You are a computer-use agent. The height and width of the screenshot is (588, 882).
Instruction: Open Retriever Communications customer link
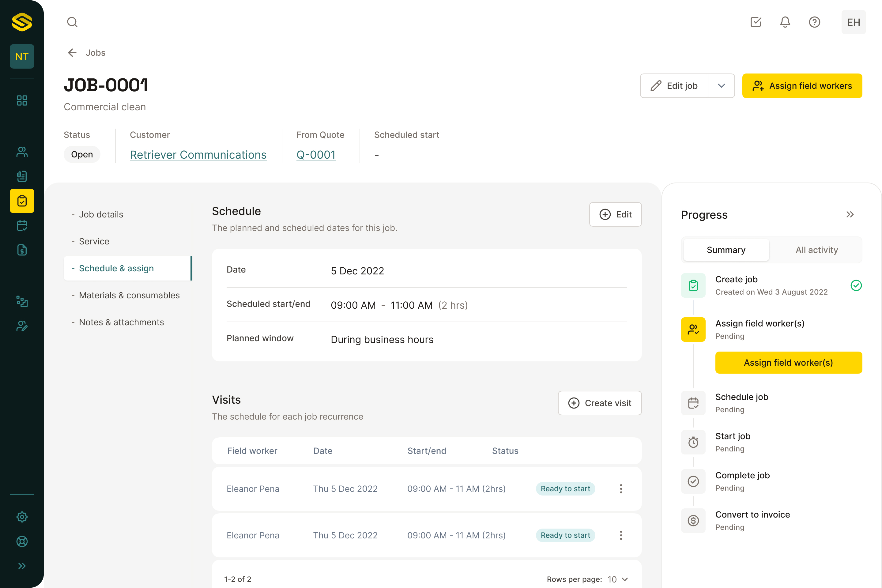point(198,154)
